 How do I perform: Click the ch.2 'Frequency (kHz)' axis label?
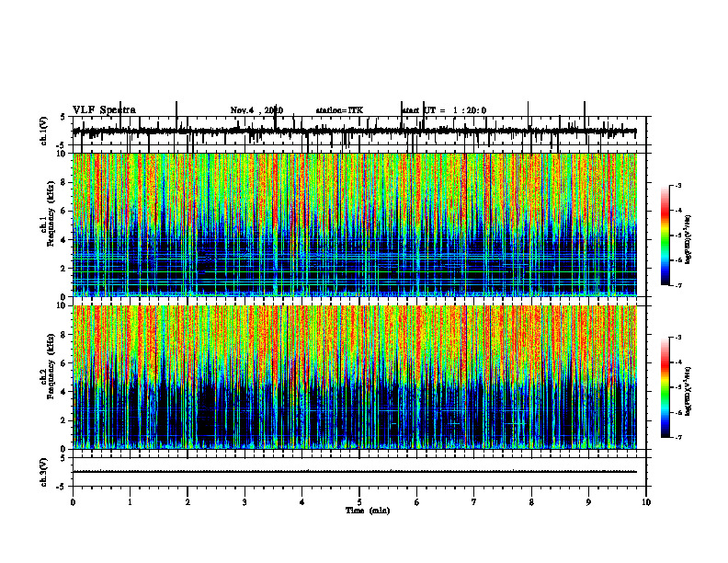pos(51,366)
